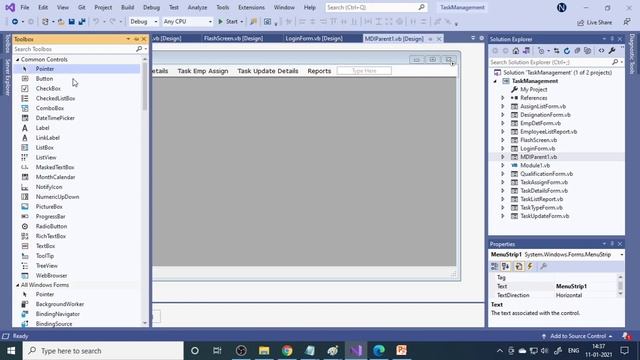Select Module1.vb in Solution Explorer

(535, 165)
